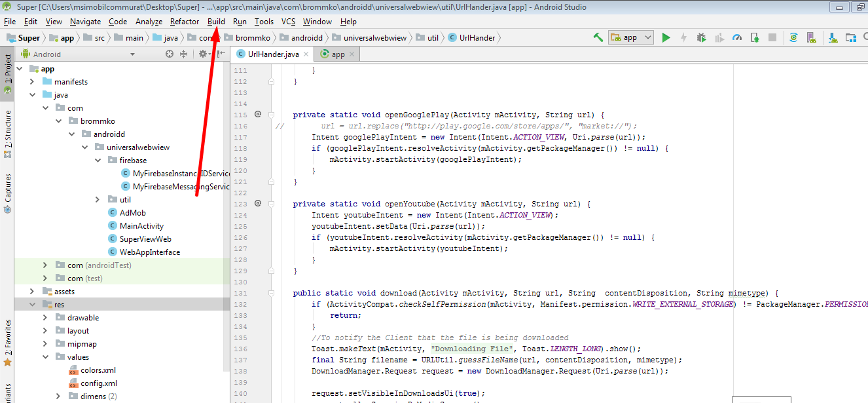Click Collapse All in Project panel
Image resolution: width=868 pixels, height=403 pixels.
point(184,54)
